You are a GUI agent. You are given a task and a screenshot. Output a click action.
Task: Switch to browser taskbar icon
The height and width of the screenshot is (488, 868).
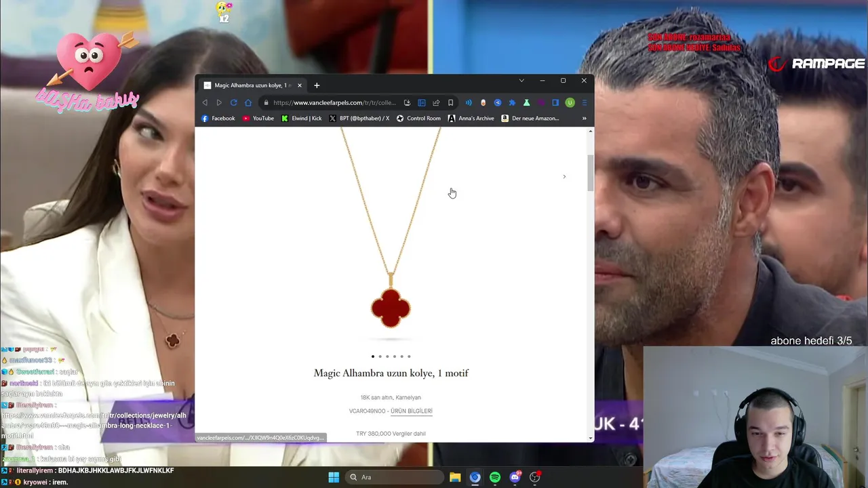[475, 477]
